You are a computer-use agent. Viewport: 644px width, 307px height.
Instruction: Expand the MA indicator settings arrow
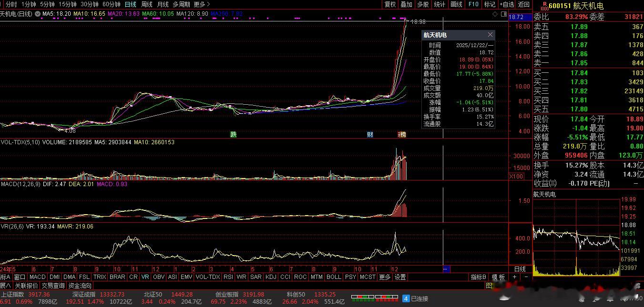pos(37,14)
